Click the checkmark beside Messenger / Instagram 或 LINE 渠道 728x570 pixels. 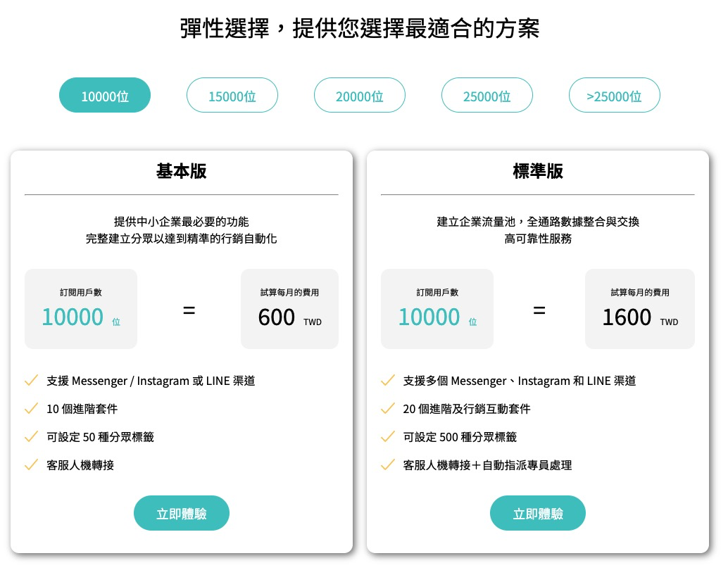(x=32, y=380)
